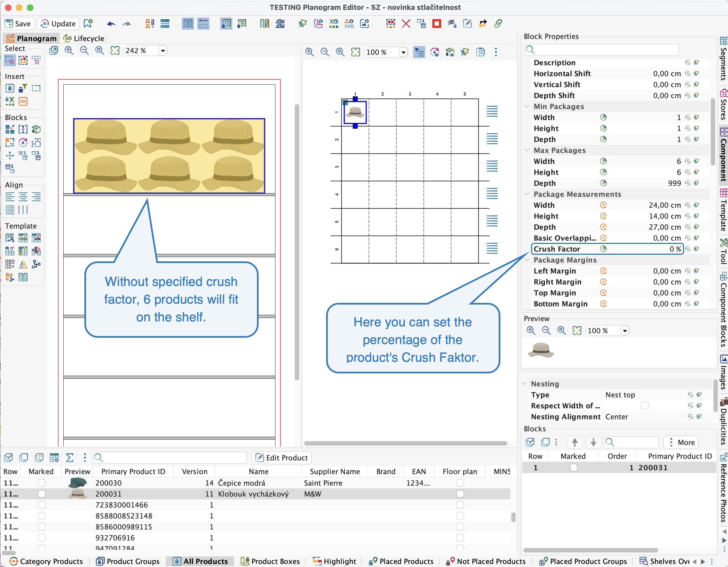Toggle Floor plan checkbox for Čepice modrá

[x=460, y=483]
